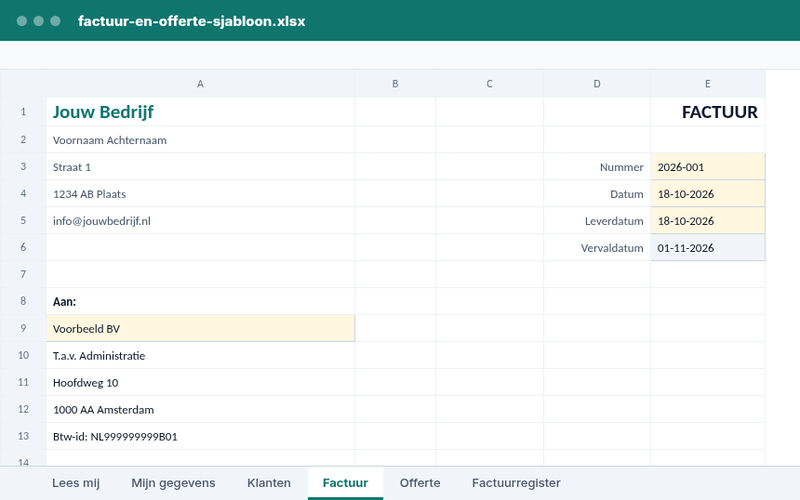Screen dimensions: 800x500
Task: Select row 10 header
Action: coord(23,355)
